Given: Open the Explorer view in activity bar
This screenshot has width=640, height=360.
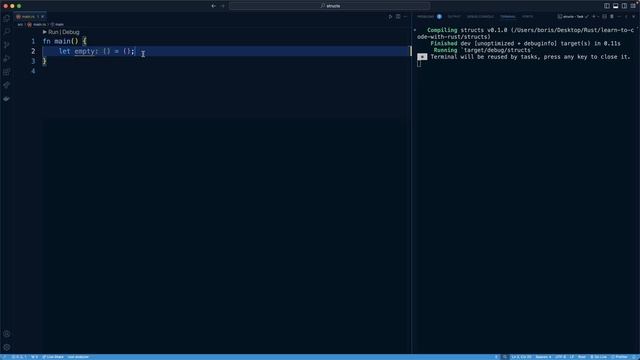Looking at the screenshot, I should (7, 18).
